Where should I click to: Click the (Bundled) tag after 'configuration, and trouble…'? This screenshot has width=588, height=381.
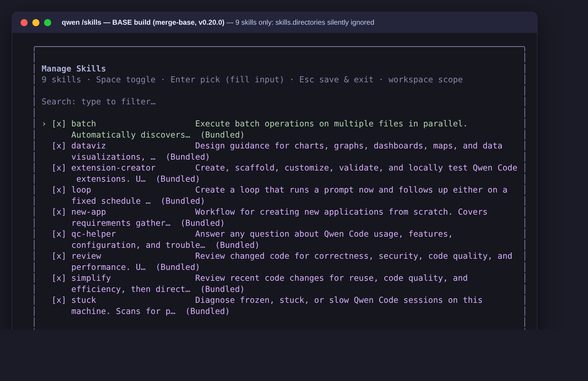pyautogui.click(x=237, y=245)
